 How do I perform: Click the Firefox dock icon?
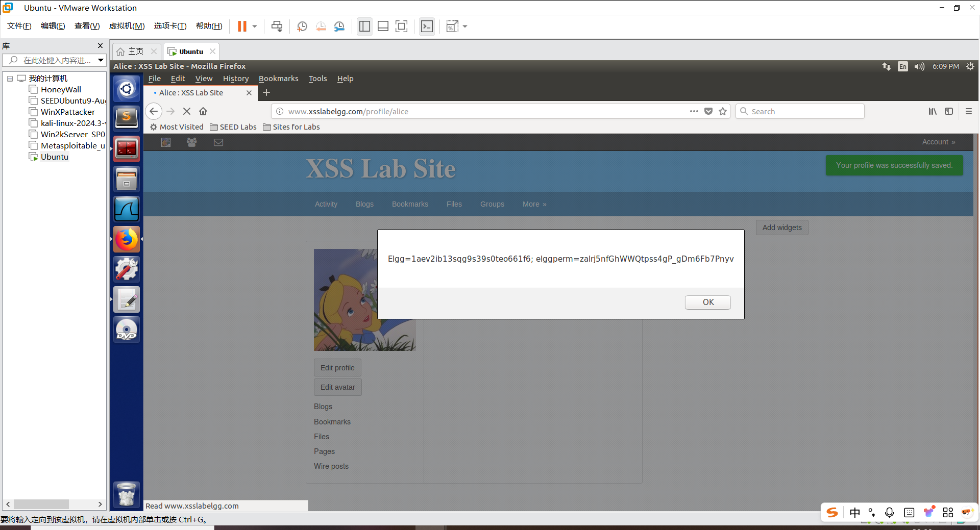(x=127, y=239)
